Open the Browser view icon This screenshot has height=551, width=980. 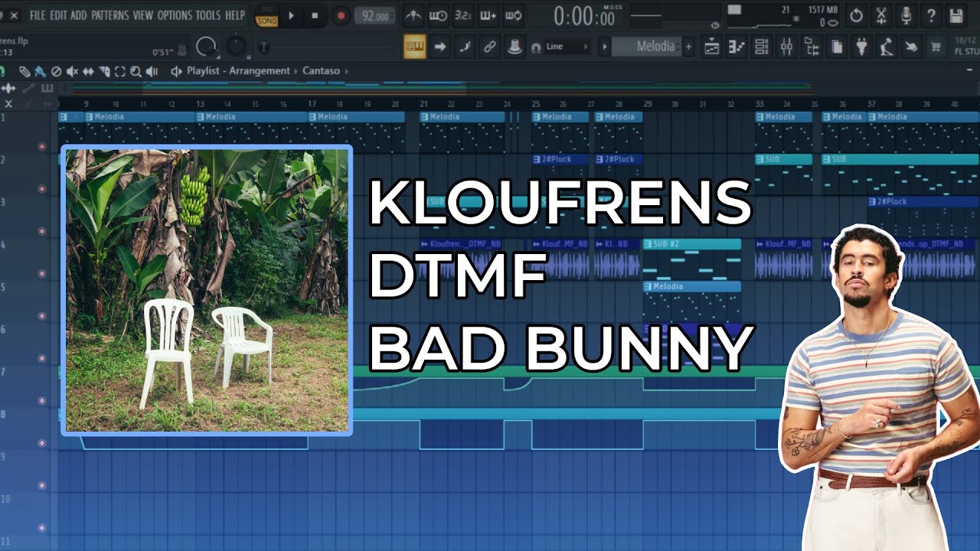[812, 47]
